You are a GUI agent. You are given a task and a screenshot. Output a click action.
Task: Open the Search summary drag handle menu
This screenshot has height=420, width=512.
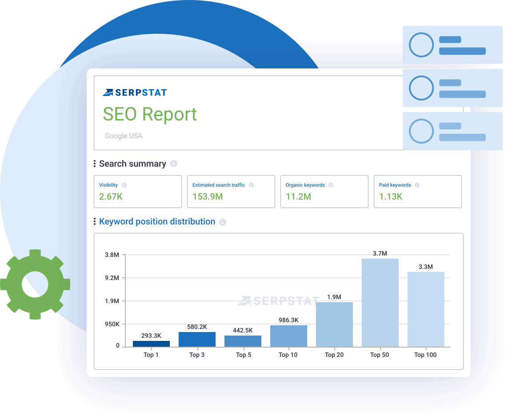pyautogui.click(x=95, y=164)
